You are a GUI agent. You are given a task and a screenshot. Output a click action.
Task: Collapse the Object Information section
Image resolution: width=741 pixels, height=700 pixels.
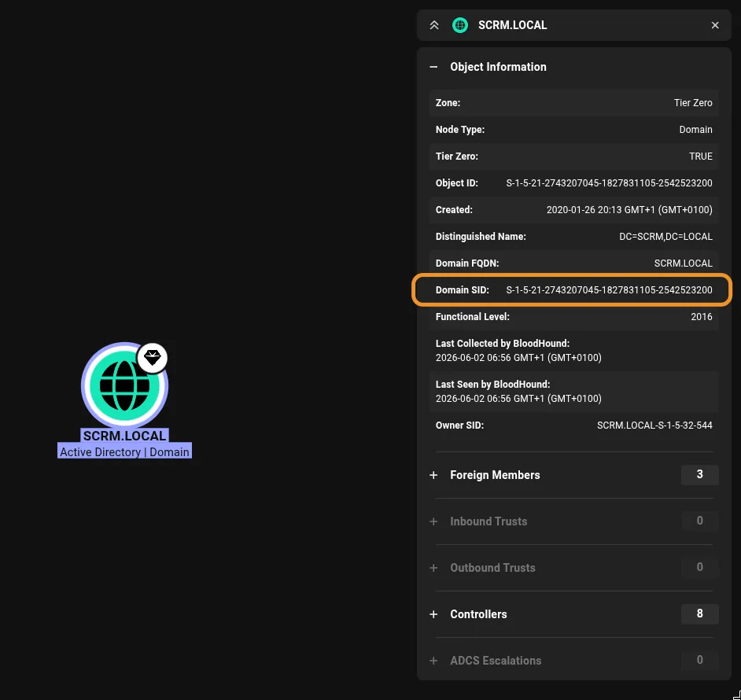pyautogui.click(x=433, y=67)
